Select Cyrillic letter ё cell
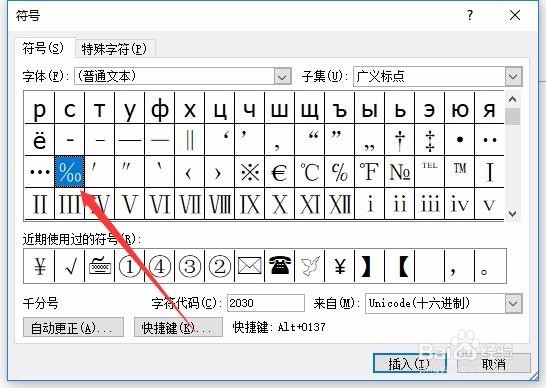 (x=40, y=140)
